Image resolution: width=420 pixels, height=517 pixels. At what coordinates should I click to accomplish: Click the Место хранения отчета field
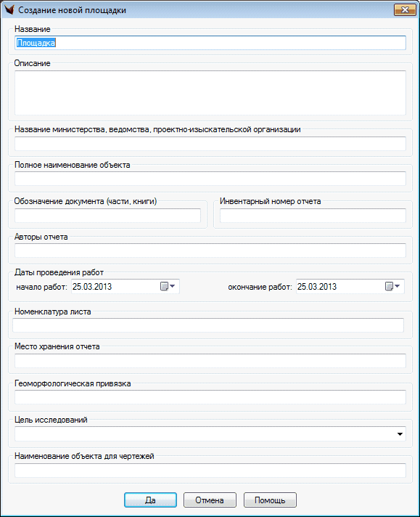coord(210,361)
